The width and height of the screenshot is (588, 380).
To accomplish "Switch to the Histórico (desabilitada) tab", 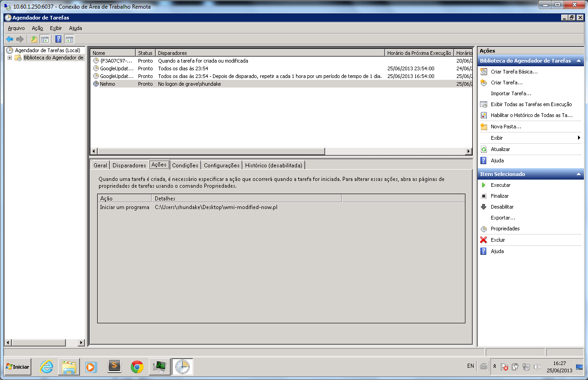I will [x=274, y=166].
